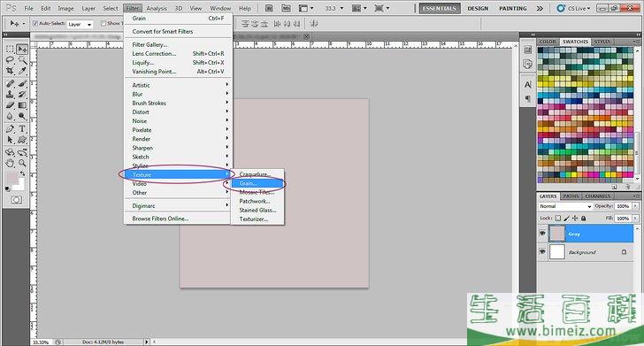The width and height of the screenshot is (644, 346).
Task: Open the Arrange Documents dropdown
Action: coord(359,8)
